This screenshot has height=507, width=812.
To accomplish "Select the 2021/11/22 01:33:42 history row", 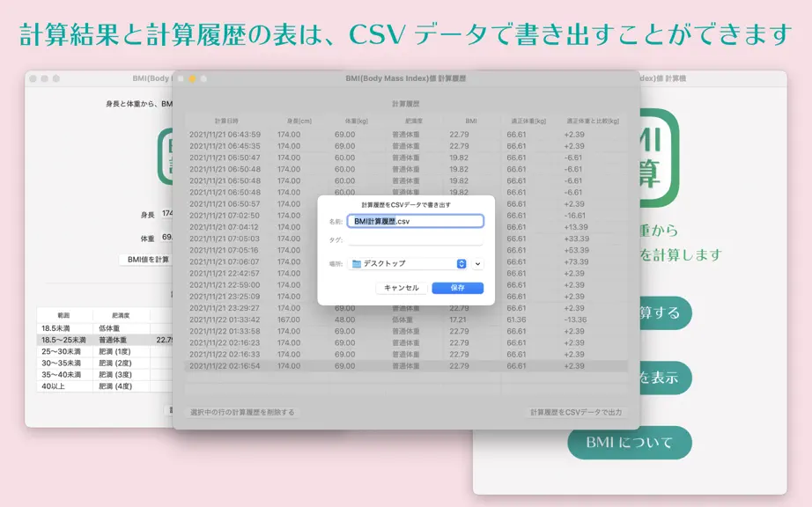I will (x=406, y=320).
